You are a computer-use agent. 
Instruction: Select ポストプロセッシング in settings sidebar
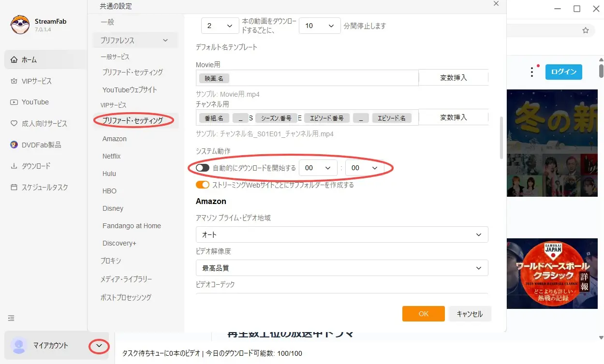tap(126, 297)
